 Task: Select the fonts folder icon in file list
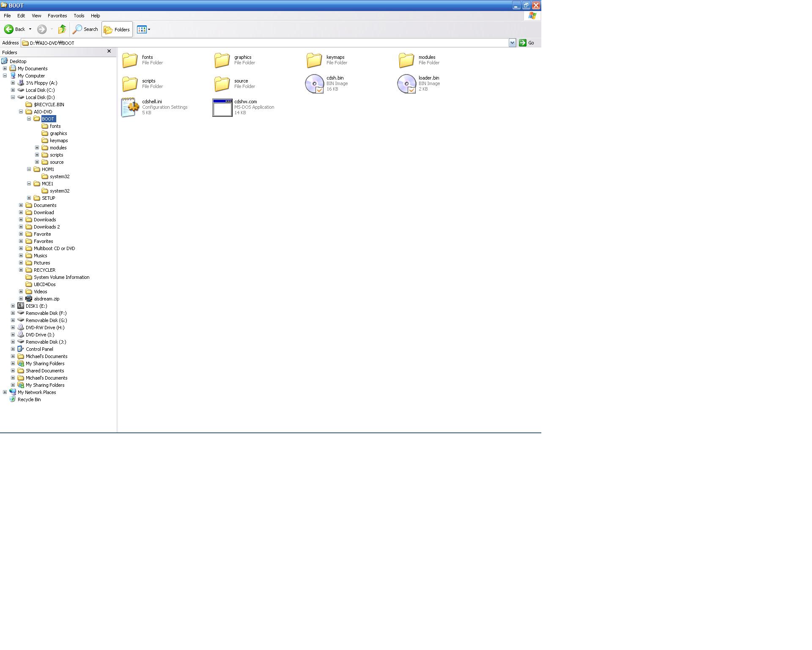tap(130, 60)
